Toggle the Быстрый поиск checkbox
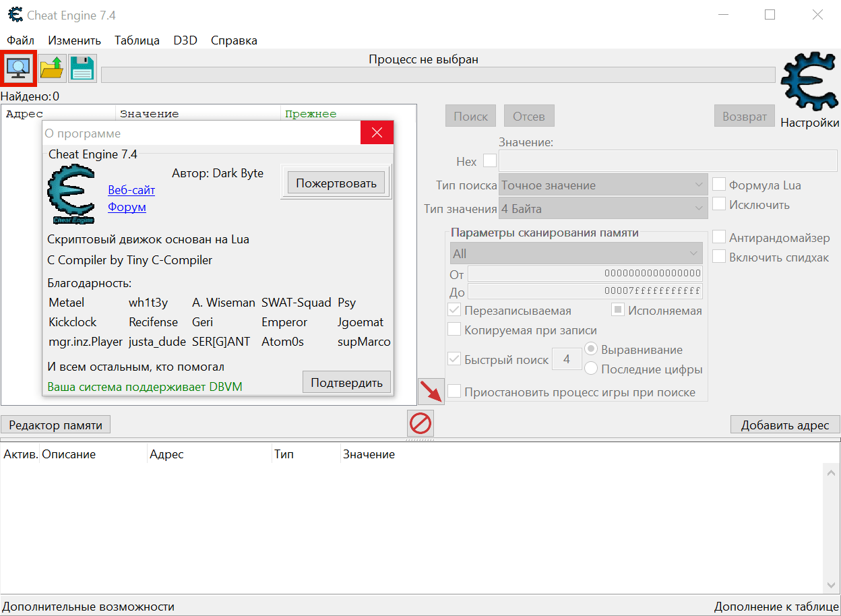The image size is (841, 616). 454,359
